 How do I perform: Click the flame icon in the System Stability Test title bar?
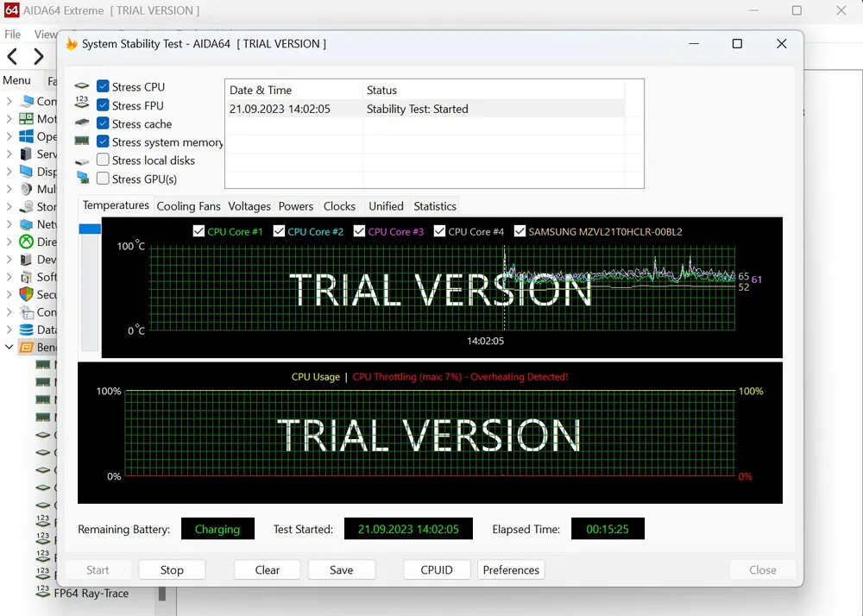point(72,43)
